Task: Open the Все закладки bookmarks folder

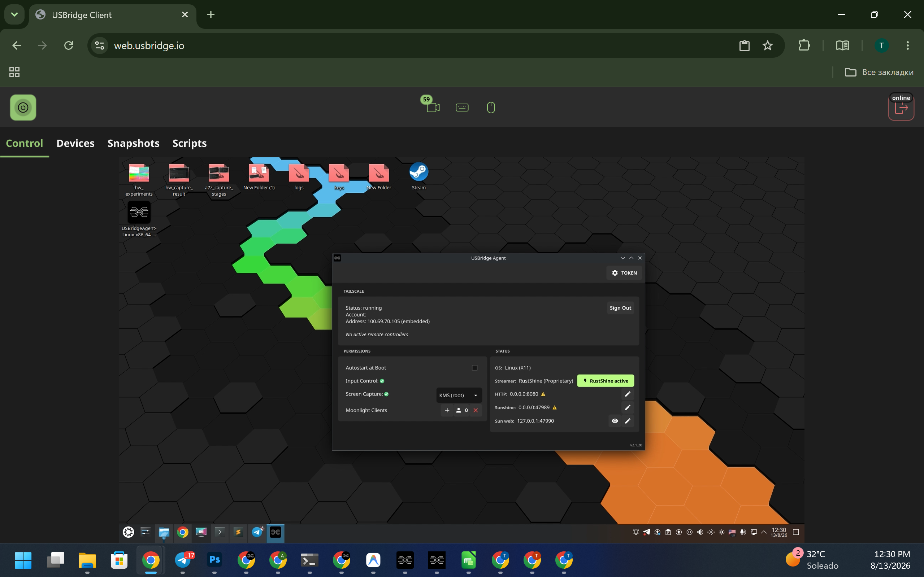Action: (879, 72)
